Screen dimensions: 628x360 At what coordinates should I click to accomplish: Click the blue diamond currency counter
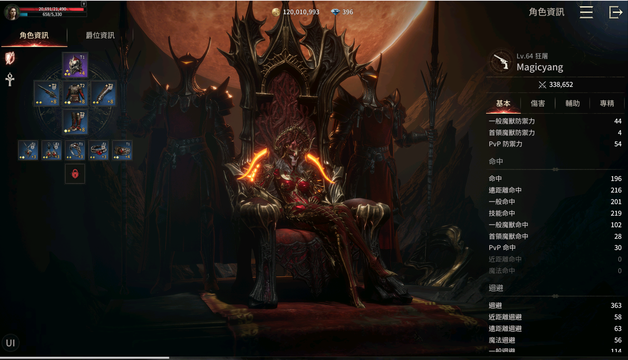342,12
